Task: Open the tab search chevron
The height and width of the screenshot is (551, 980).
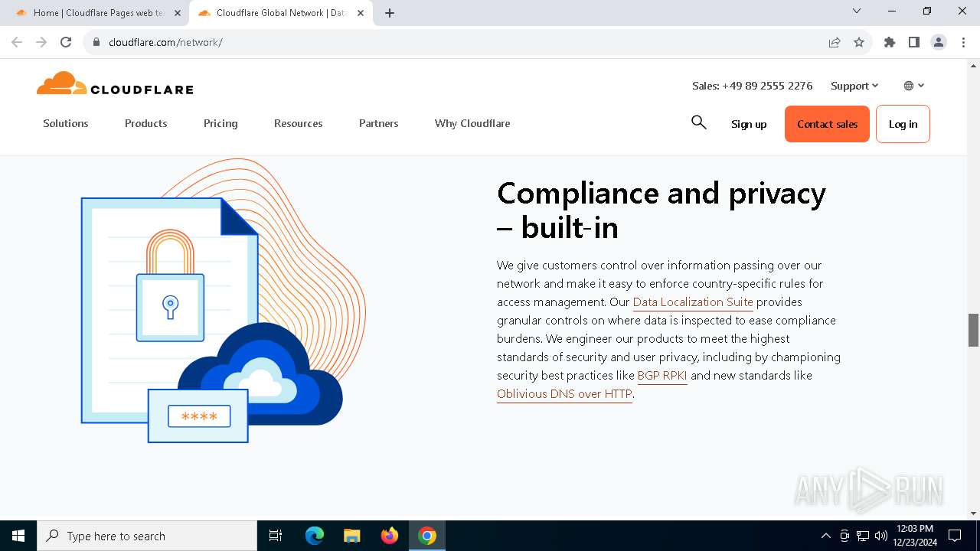Action: (857, 11)
